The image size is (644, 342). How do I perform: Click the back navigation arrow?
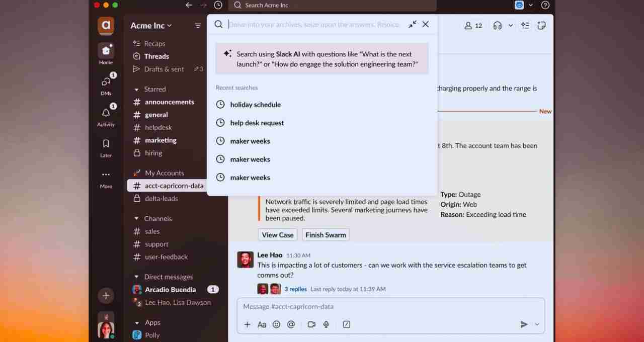click(x=189, y=5)
